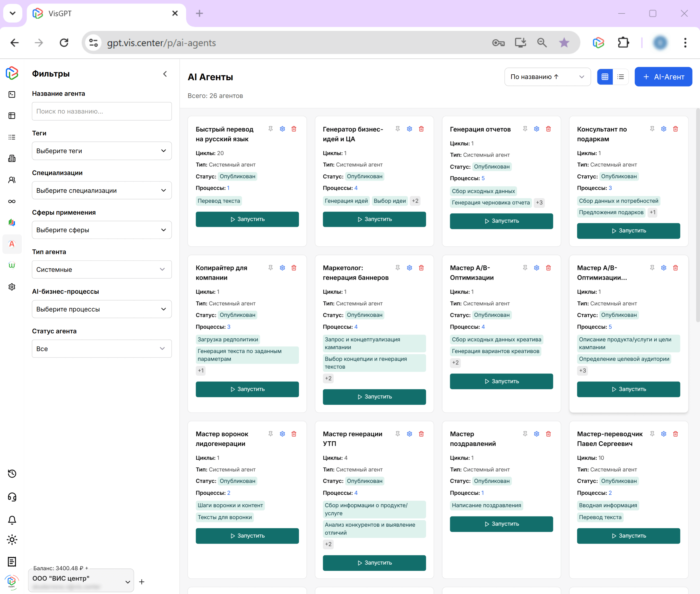
Task: Pin the Генерация отчетов agent card
Action: coord(525,129)
